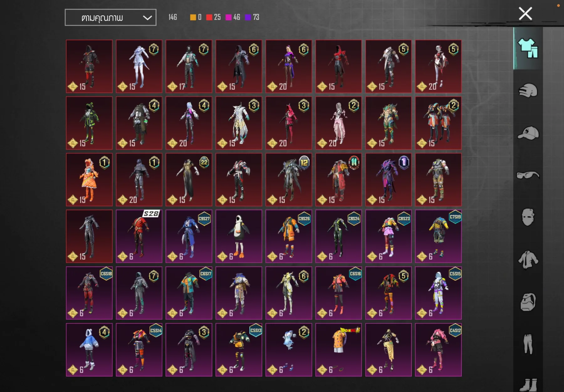Select the orange checkered dress outfit
564x392 pixels.
(89, 179)
